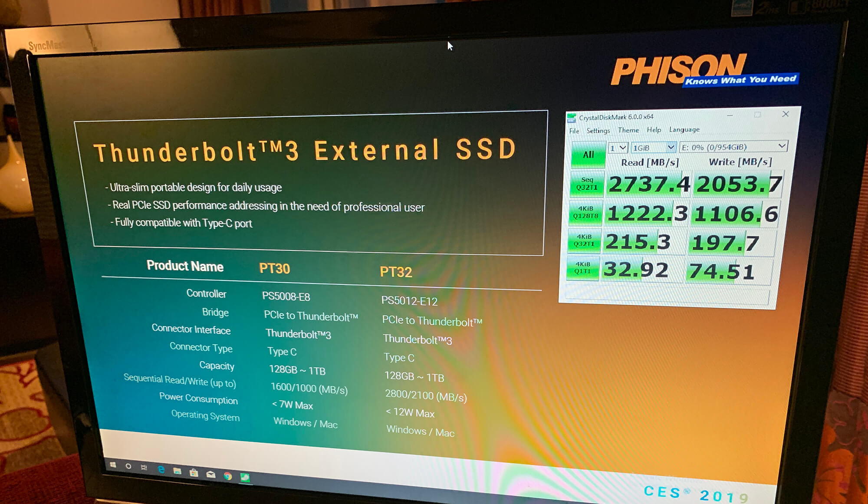
Task: Click the Write [MB/s] column header
Action: click(x=740, y=162)
